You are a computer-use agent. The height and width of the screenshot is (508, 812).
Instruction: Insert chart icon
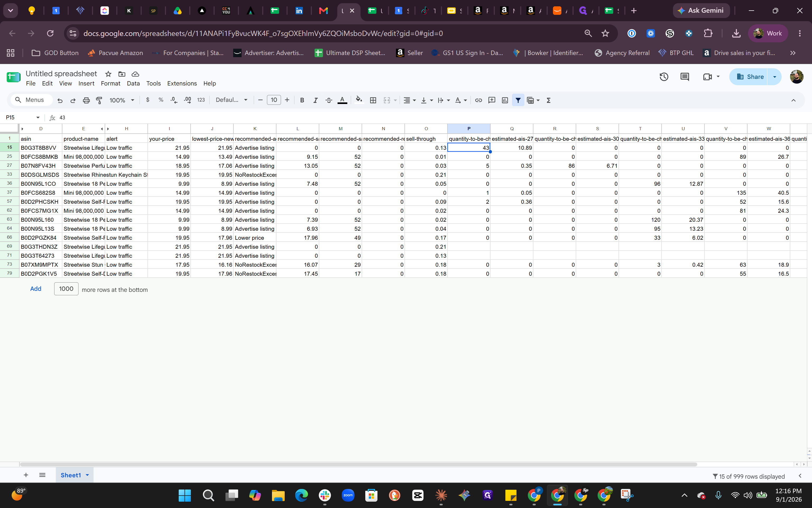(x=505, y=100)
